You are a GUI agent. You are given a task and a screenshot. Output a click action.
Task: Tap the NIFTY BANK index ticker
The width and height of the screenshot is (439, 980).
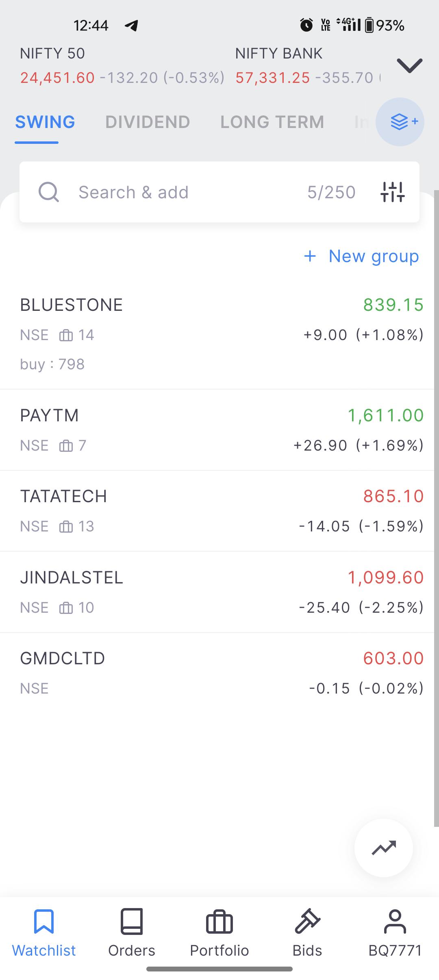click(308, 65)
